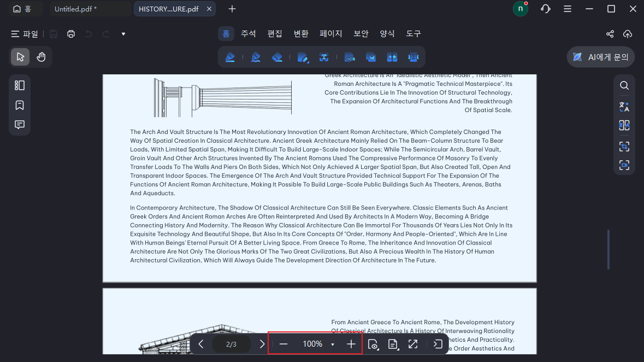Open the 100% zoom level dropdown

pyautogui.click(x=333, y=345)
